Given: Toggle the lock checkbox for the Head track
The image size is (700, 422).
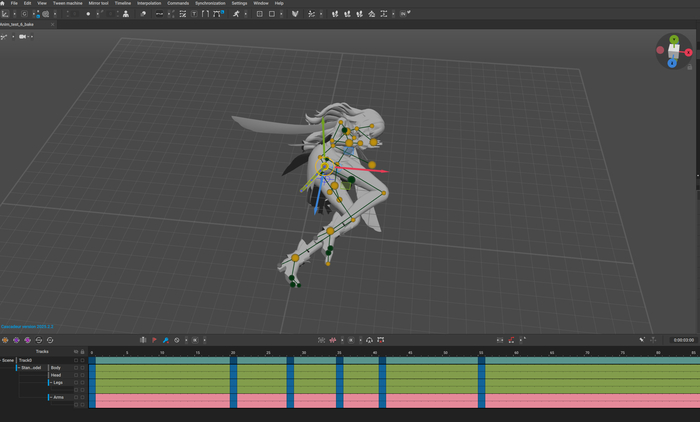Looking at the screenshot, I should pos(83,375).
